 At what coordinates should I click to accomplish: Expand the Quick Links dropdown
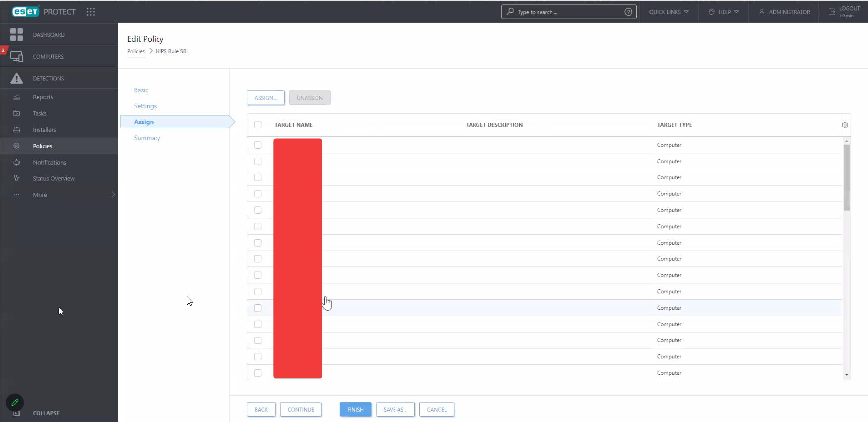pos(669,12)
